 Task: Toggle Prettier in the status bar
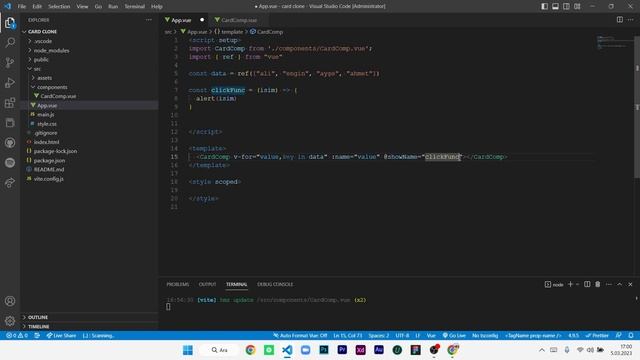(597, 335)
